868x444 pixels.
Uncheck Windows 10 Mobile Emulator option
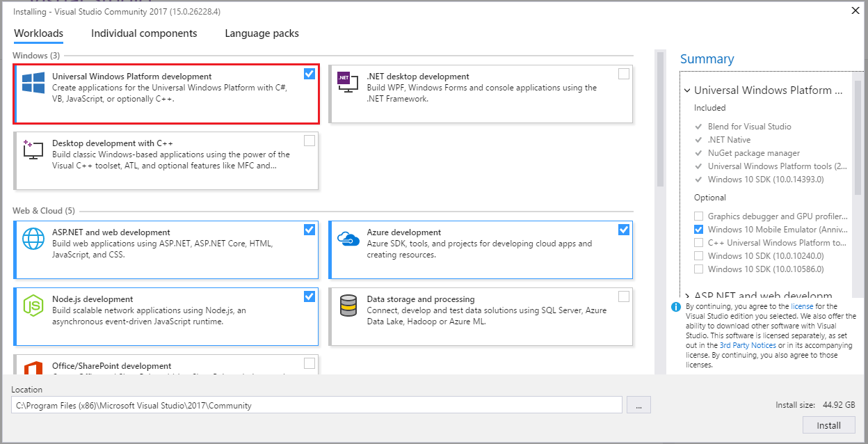[x=698, y=230]
